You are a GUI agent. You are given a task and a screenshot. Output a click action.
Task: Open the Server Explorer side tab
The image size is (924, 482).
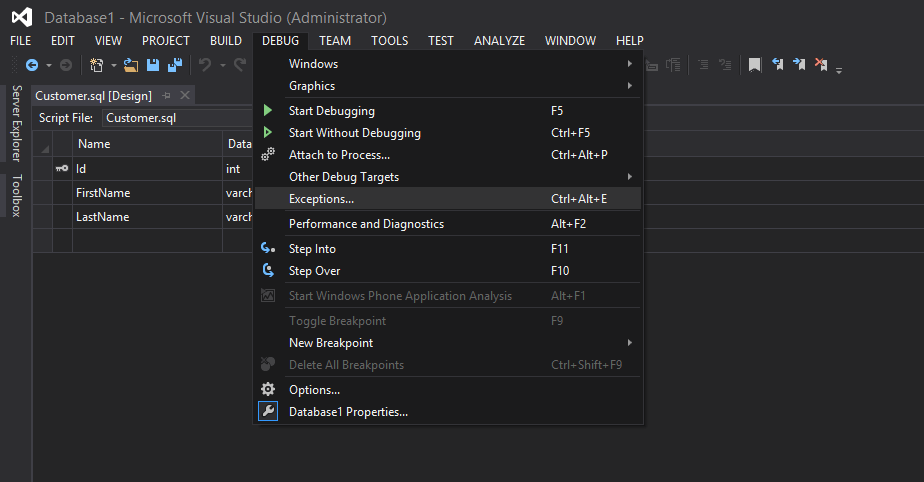16,124
